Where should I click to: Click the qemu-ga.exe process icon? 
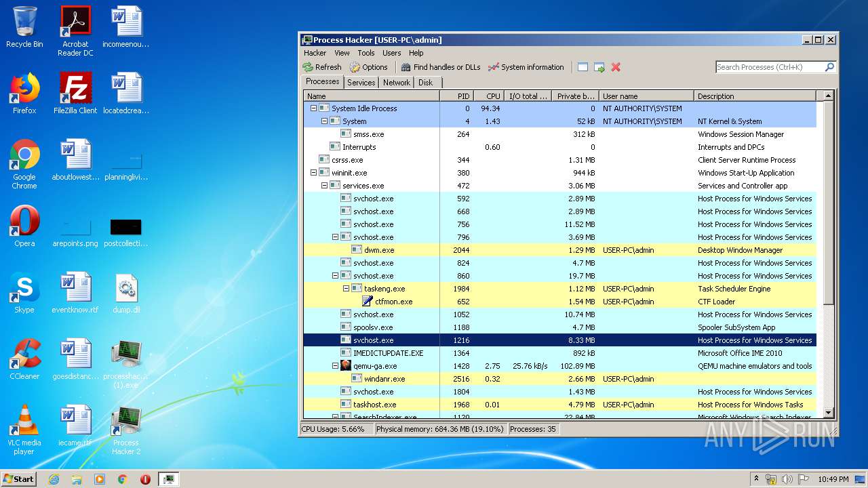point(346,366)
